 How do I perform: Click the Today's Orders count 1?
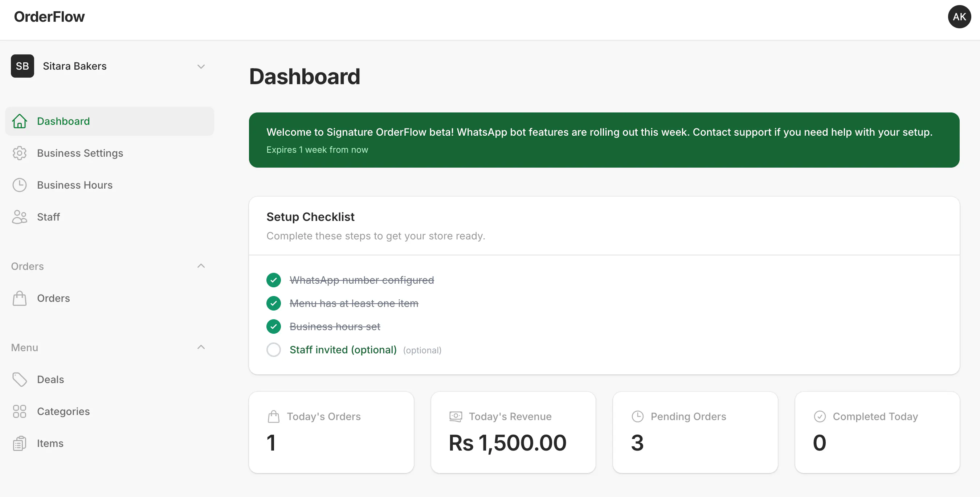click(271, 443)
